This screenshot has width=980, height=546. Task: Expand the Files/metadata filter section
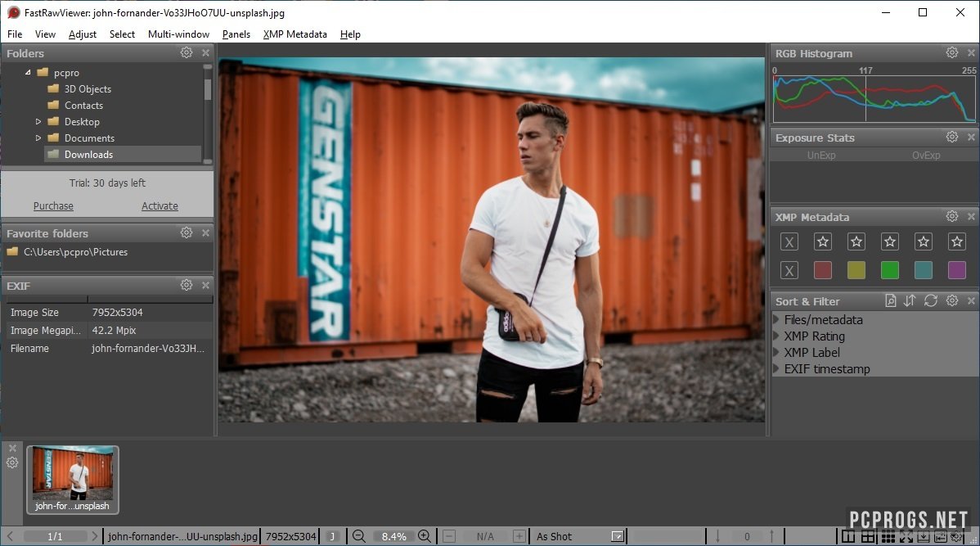click(776, 319)
